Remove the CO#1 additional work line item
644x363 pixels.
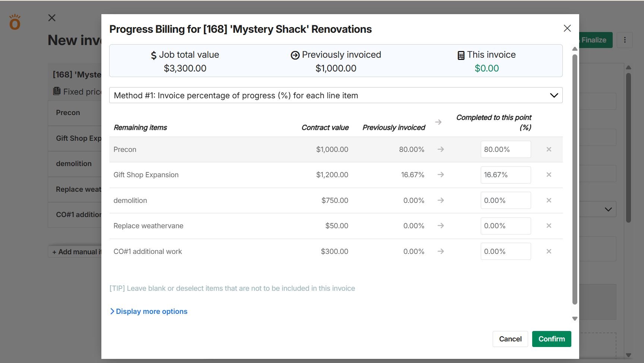[x=549, y=251]
